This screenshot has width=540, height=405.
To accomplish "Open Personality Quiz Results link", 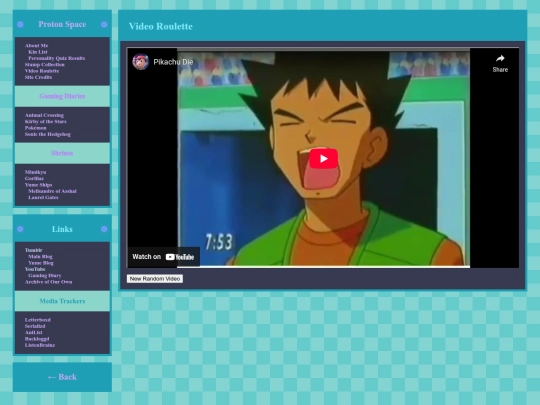I will pyautogui.click(x=56, y=58).
